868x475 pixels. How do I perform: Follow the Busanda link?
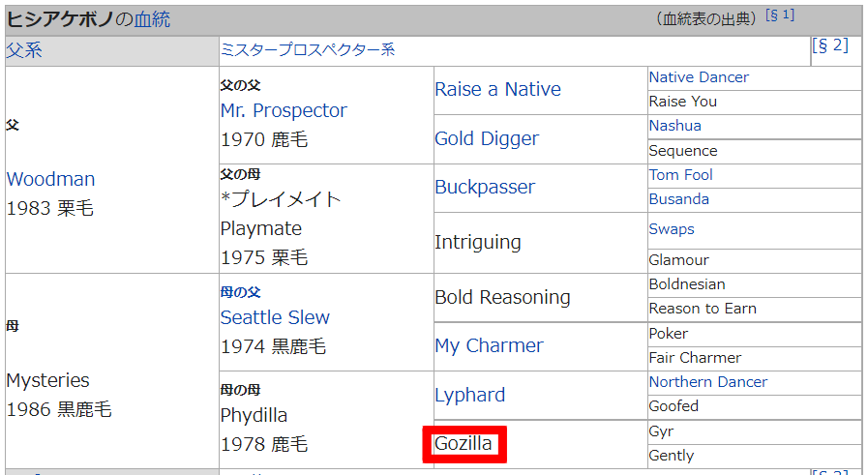[x=678, y=199]
